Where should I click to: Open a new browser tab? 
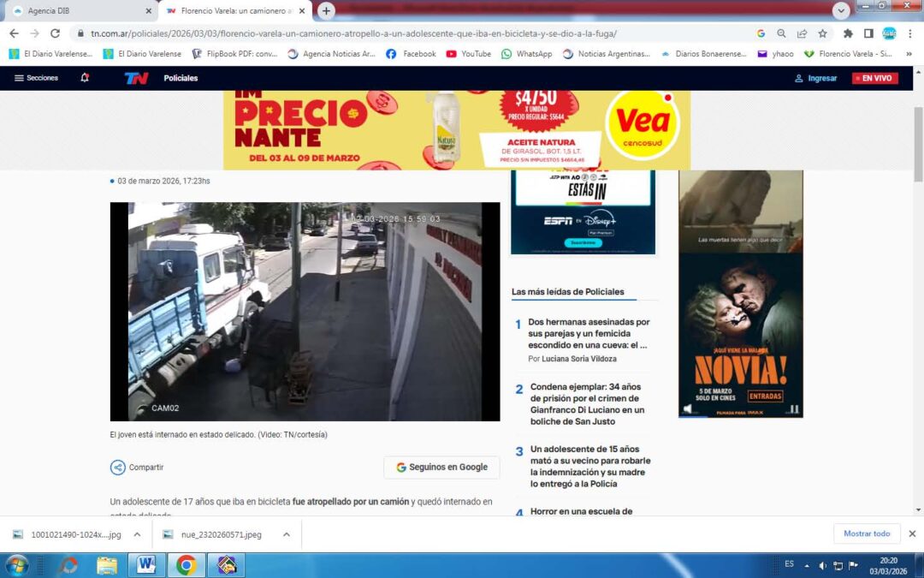pos(326,10)
